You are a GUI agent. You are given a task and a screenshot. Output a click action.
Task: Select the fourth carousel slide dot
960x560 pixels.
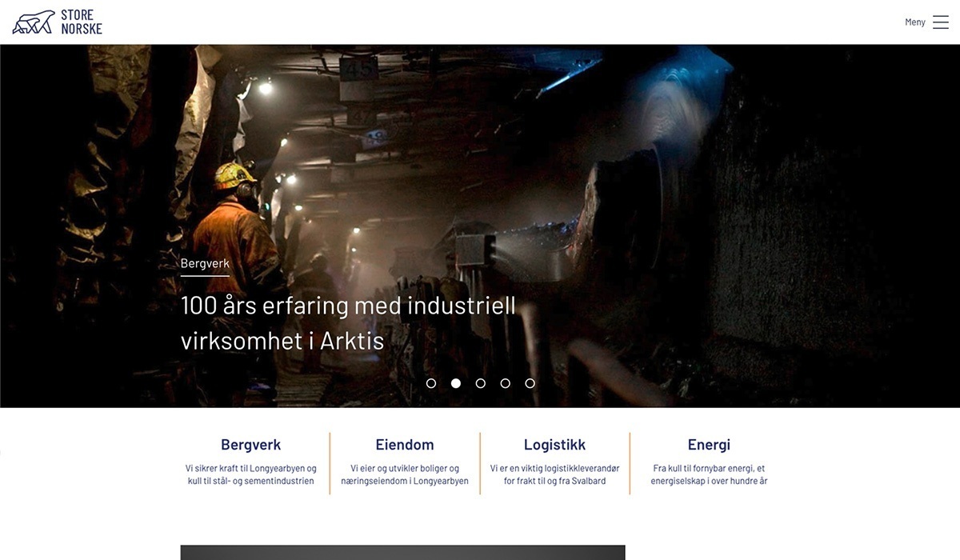tap(506, 383)
